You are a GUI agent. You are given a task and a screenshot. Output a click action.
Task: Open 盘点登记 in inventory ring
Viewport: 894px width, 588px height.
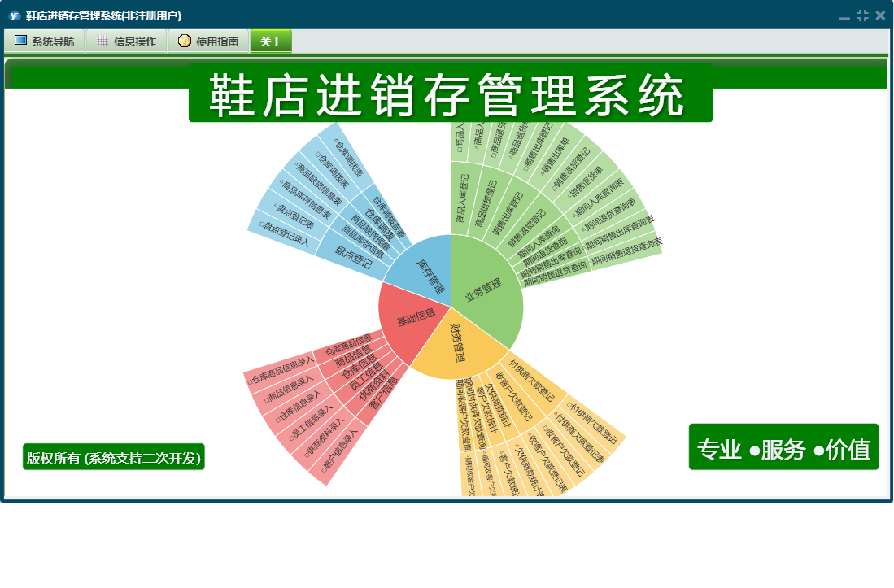coord(352,256)
